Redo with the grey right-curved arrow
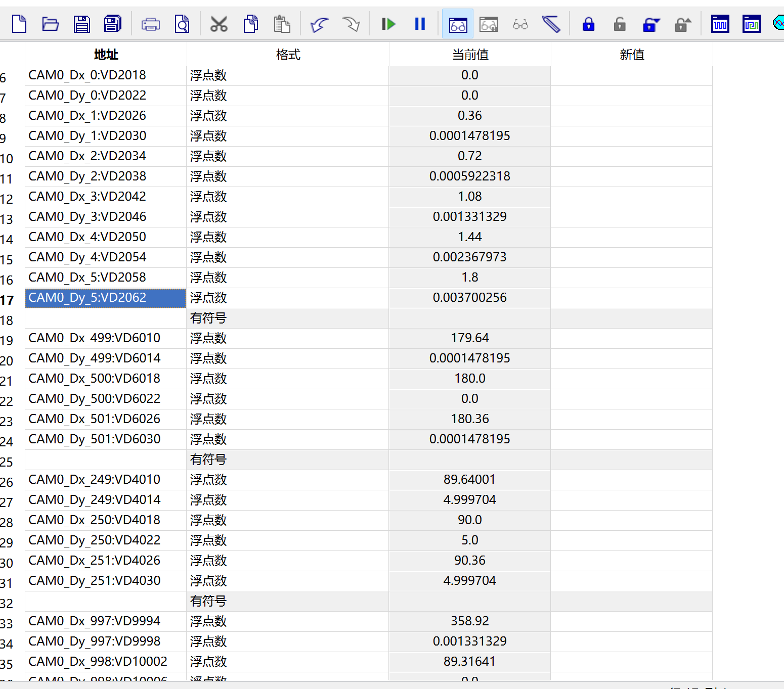Viewport: 784px width, 689px height. [351, 24]
